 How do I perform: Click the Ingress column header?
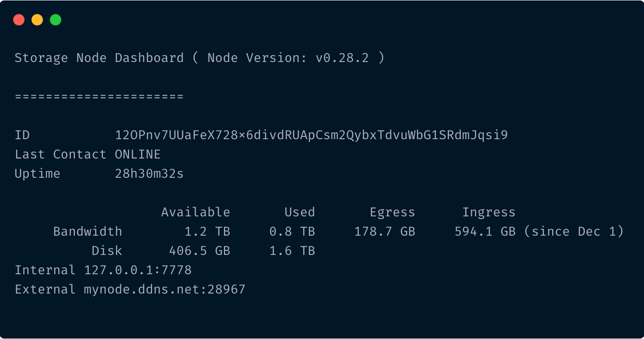click(489, 213)
